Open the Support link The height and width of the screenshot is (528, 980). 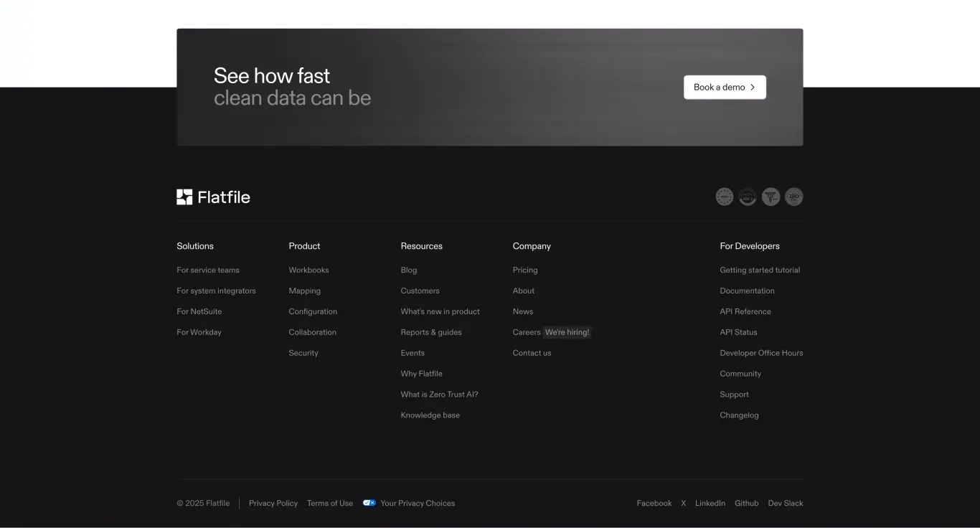pyautogui.click(x=734, y=395)
